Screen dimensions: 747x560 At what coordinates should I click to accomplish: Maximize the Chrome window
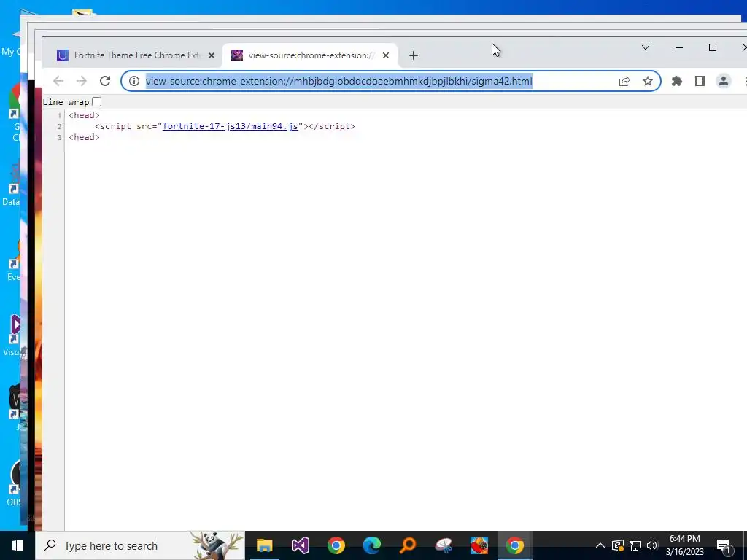[x=713, y=47]
